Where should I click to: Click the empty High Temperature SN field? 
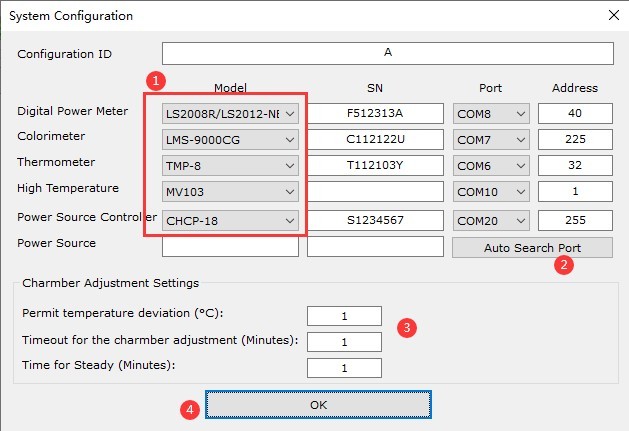(x=375, y=191)
